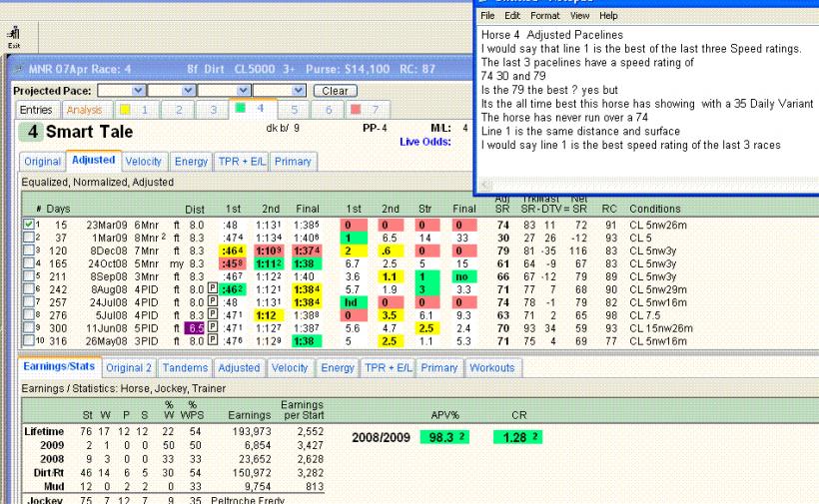Check paceline 9 checkbox (11Jun08)
Screen dimensions: 819x504
click(x=29, y=328)
